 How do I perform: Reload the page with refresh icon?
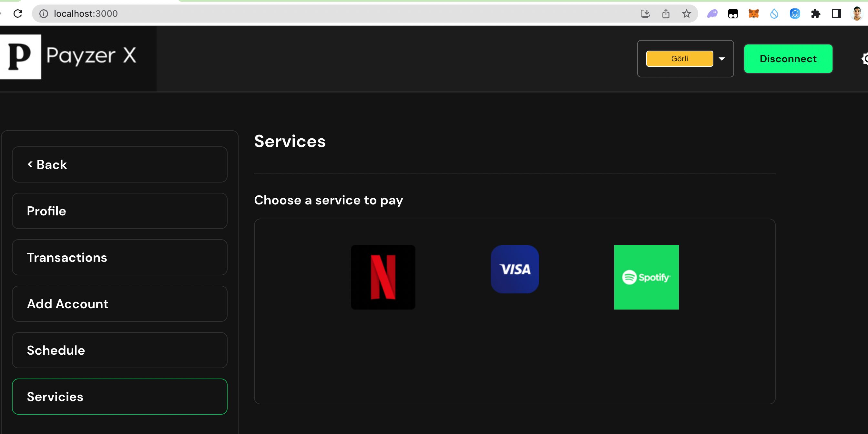[18, 14]
